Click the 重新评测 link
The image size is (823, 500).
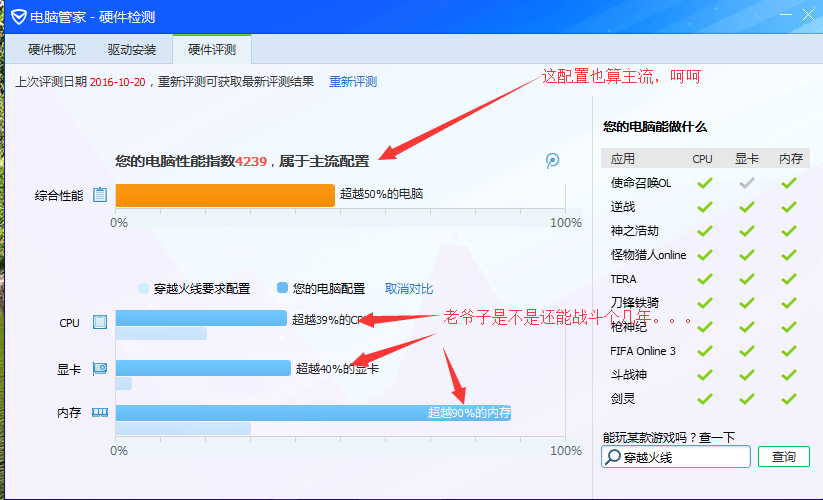[x=353, y=81]
